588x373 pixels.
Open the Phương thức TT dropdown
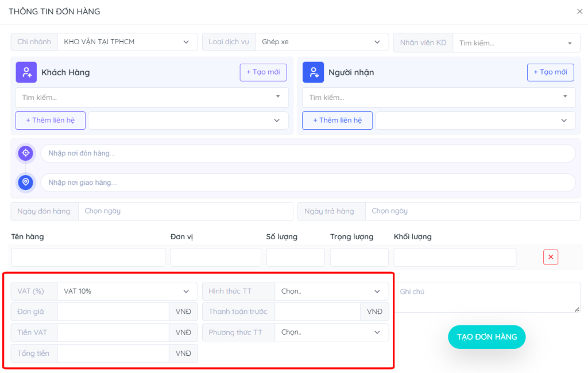coord(331,332)
